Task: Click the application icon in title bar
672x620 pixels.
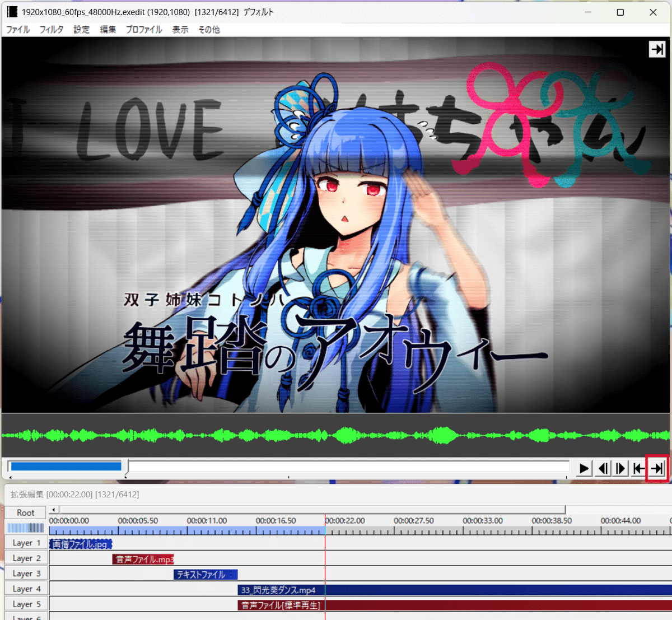Action: (x=12, y=12)
